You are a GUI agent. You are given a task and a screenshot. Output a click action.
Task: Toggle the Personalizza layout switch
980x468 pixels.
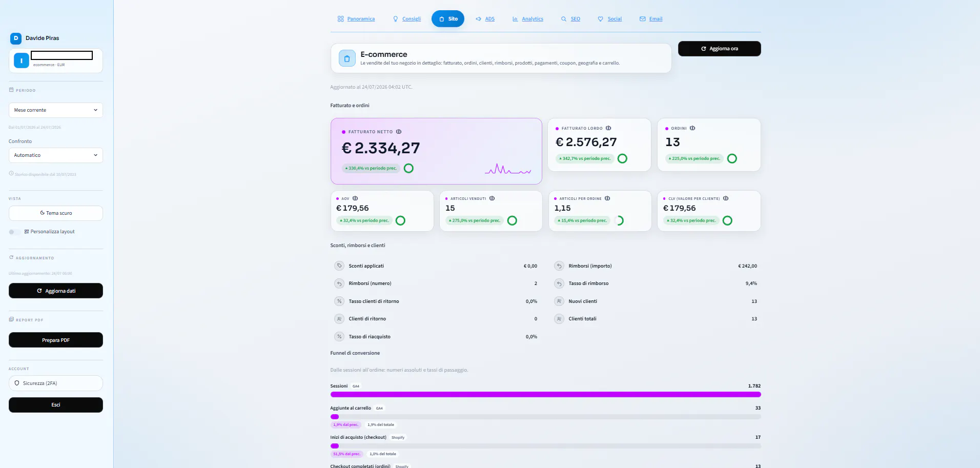[15, 232]
